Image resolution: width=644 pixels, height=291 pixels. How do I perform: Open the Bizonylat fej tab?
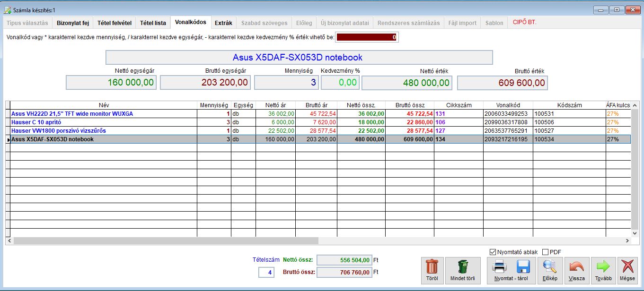73,23
